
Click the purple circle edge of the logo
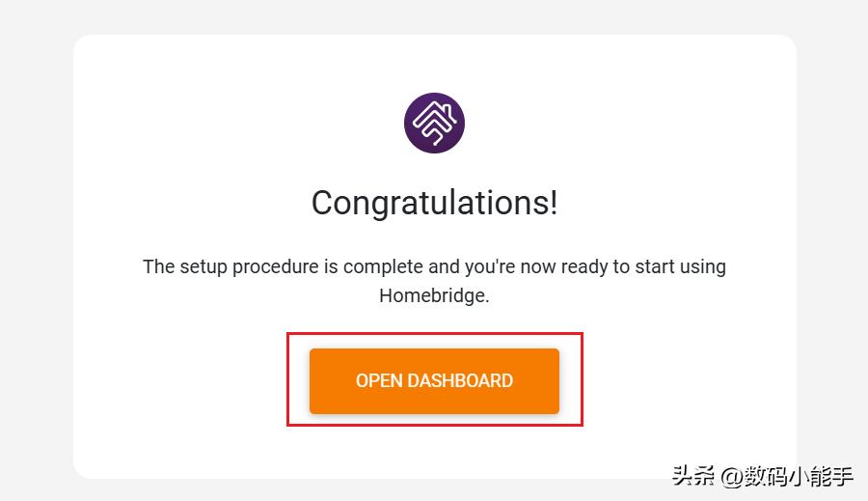tap(406, 123)
